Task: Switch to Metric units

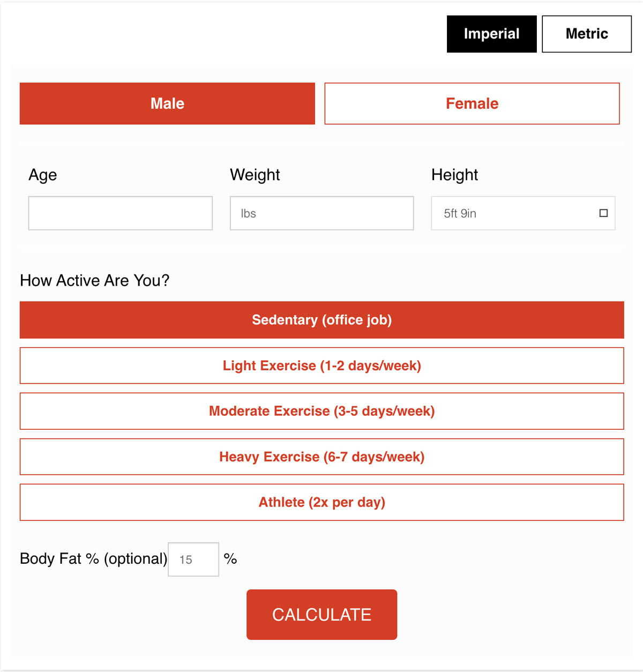Action: click(586, 34)
